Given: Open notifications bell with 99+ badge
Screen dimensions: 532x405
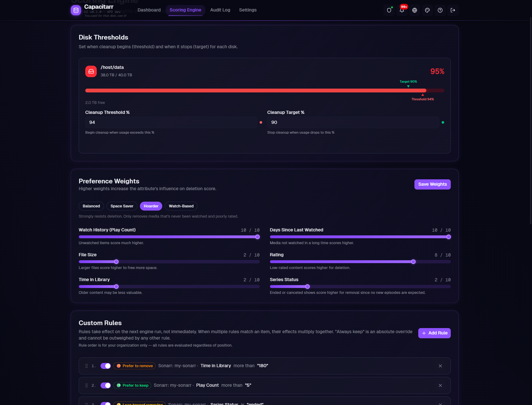Looking at the screenshot, I should coord(402,10).
